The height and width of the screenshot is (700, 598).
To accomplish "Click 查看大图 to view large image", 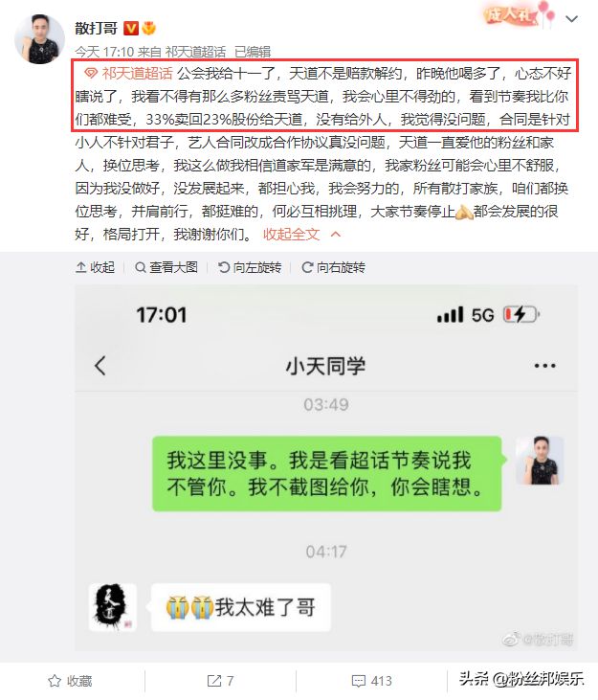I will point(166,267).
